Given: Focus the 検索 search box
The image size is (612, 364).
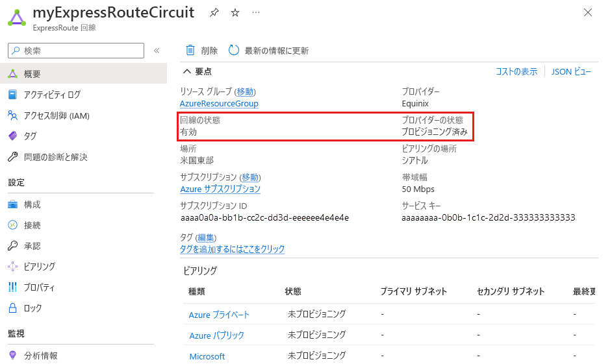Looking at the screenshot, I should click(76, 51).
